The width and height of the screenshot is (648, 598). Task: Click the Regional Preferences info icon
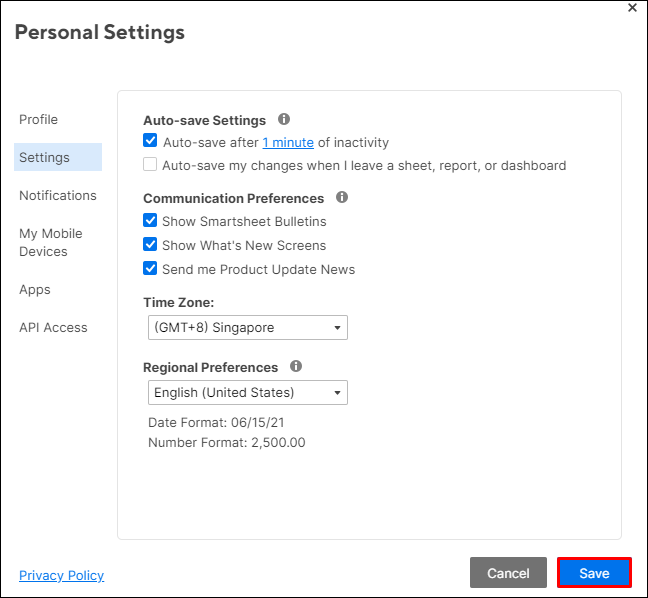tap(296, 366)
